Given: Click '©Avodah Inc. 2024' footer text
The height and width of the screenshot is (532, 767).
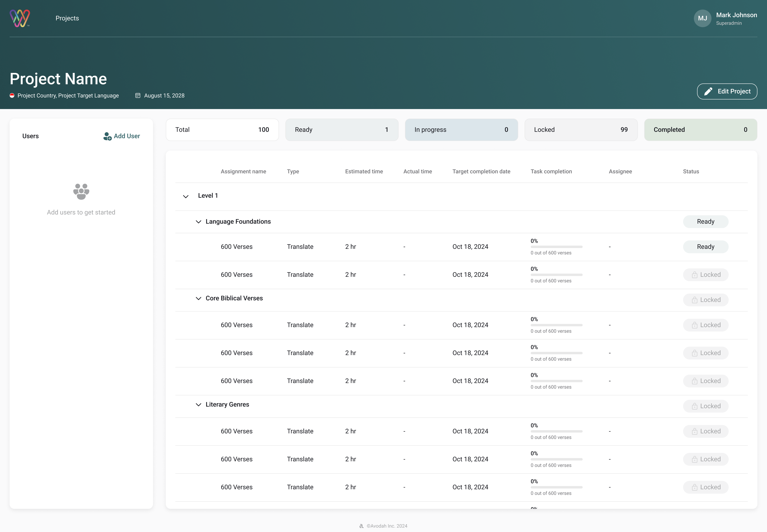Looking at the screenshot, I should (387, 526).
